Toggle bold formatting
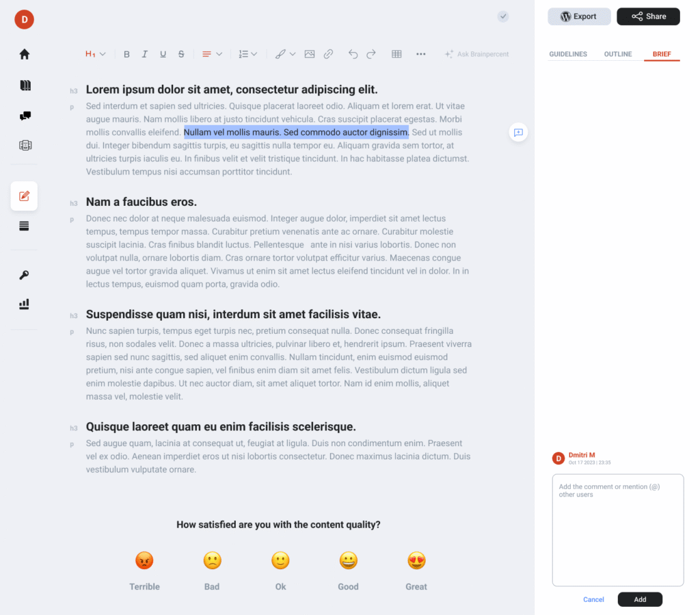 coord(126,54)
